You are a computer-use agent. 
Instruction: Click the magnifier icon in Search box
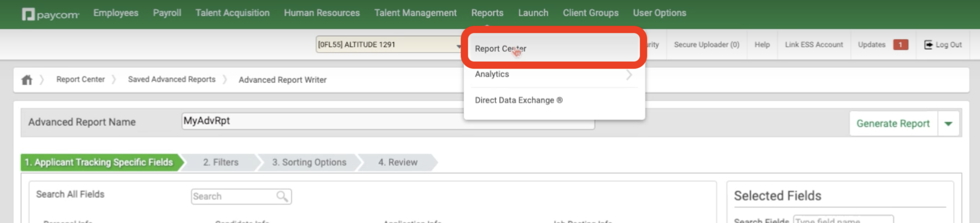tap(282, 196)
